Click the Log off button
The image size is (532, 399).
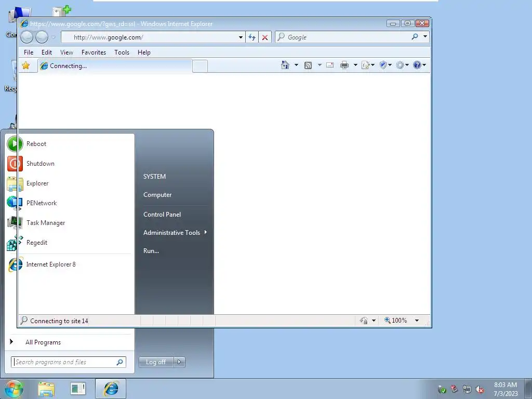[156, 362]
